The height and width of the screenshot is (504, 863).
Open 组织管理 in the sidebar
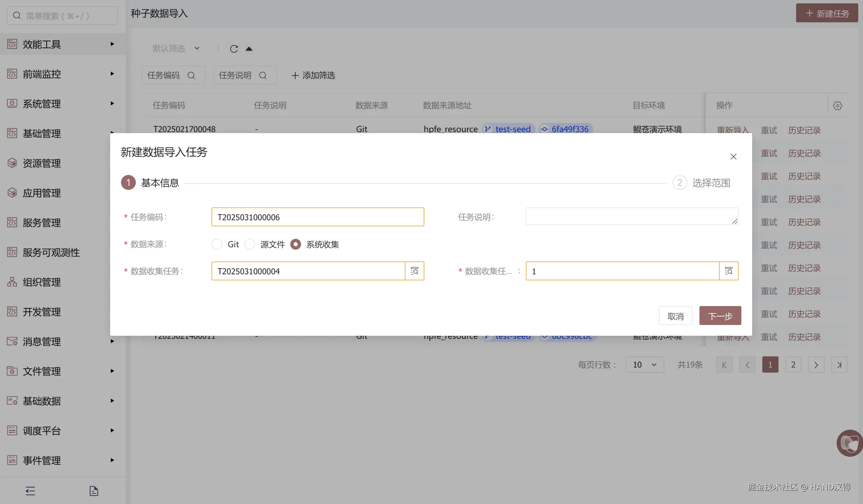42,282
